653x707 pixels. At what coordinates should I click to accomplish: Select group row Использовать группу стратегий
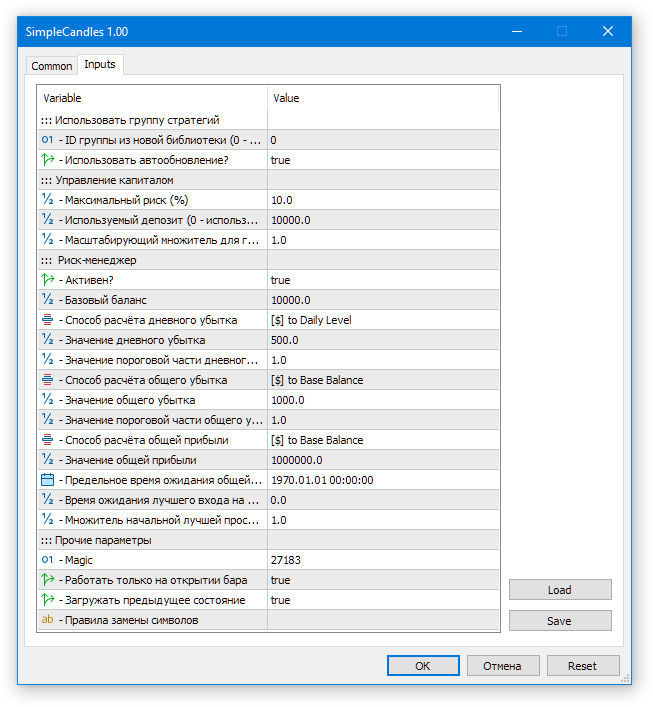tap(269, 120)
